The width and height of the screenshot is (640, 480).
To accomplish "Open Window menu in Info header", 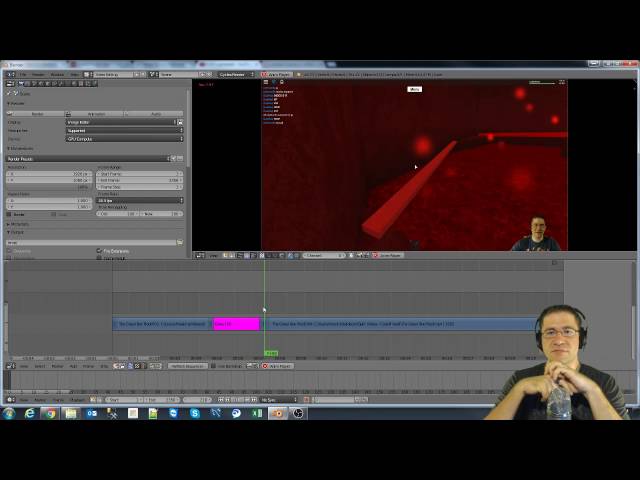I will click(57, 75).
